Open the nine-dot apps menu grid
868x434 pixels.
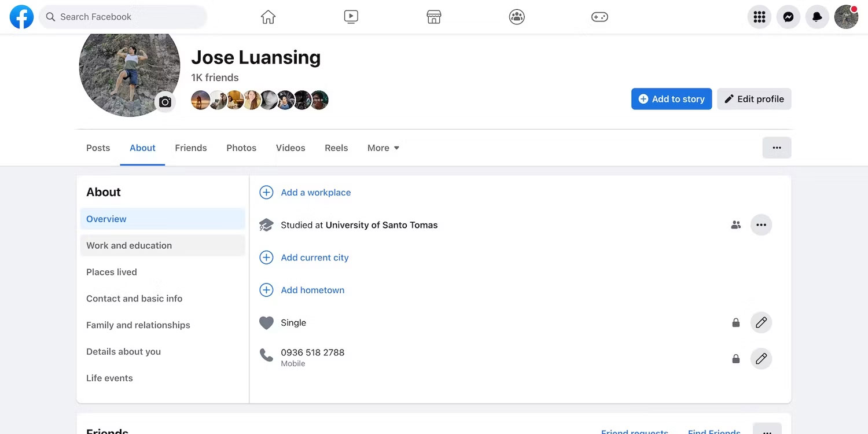click(x=759, y=17)
